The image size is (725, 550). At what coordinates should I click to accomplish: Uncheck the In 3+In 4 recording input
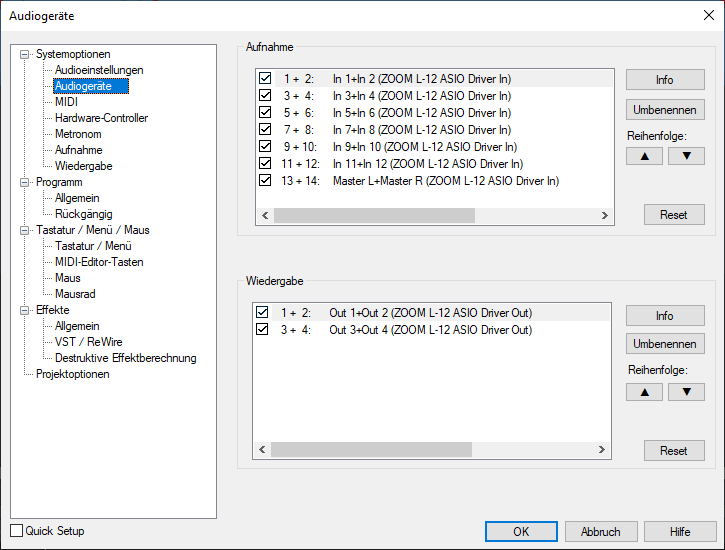click(265, 95)
